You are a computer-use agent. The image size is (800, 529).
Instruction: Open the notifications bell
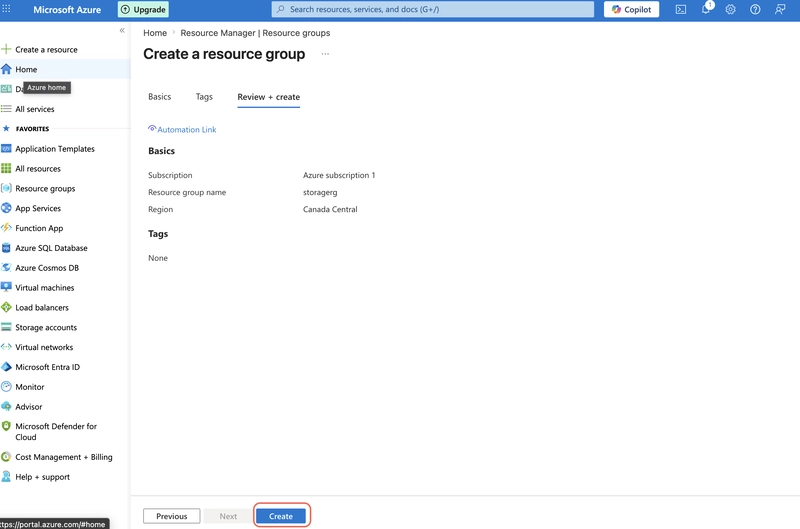coord(706,9)
